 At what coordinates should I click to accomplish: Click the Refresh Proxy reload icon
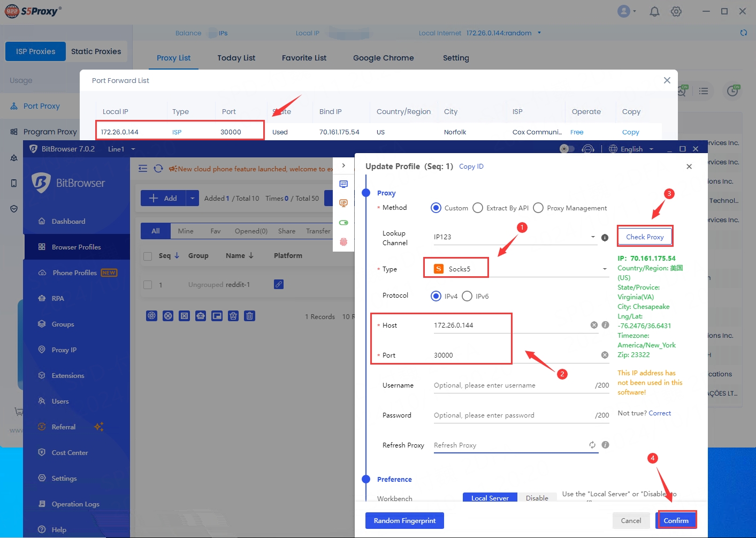pyautogui.click(x=592, y=445)
